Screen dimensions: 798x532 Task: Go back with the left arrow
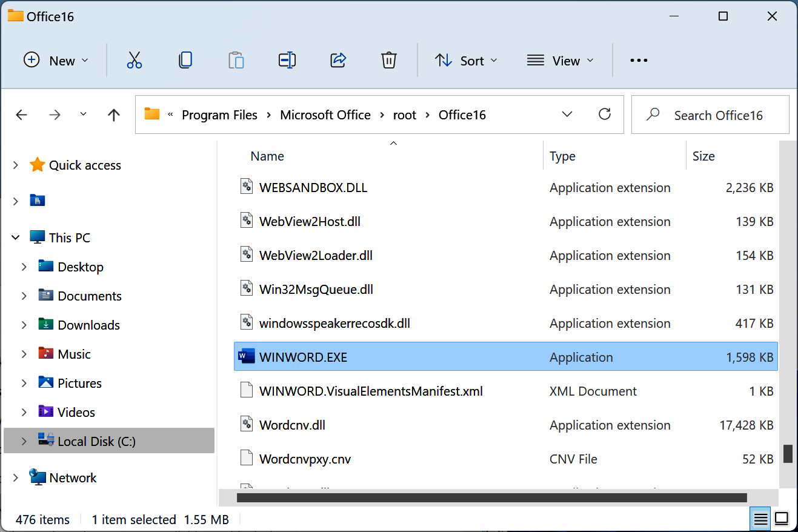pyautogui.click(x=22, y=115)
